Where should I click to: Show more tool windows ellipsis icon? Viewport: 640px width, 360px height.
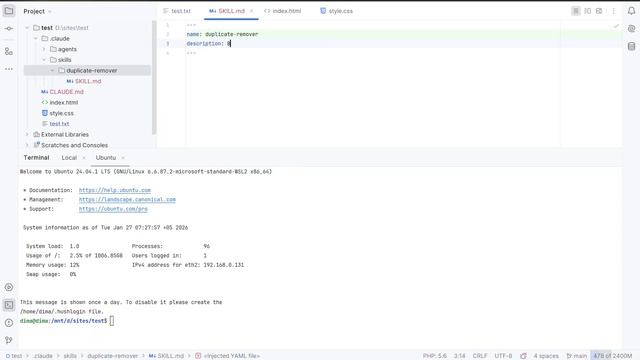9,69
